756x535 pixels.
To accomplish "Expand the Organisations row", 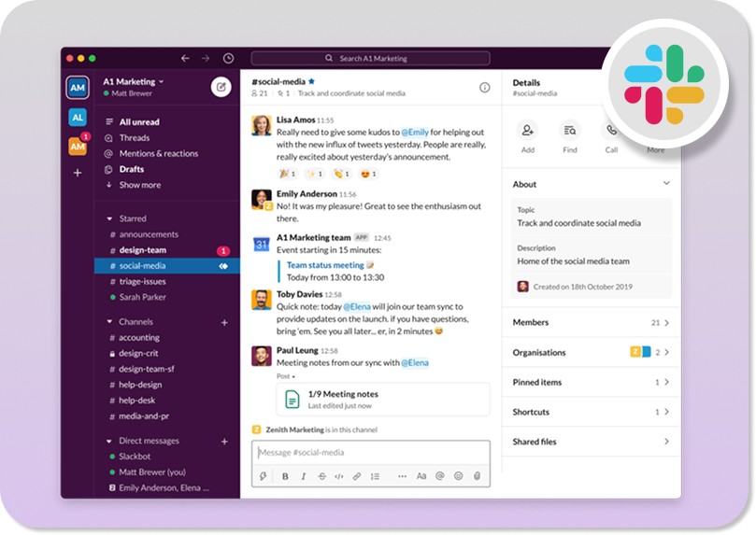I will [591, 352].
